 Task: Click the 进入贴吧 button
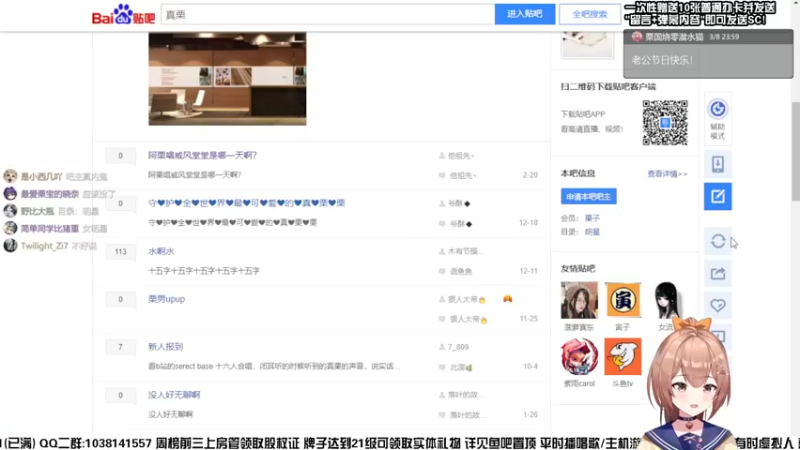pos(524,14)
